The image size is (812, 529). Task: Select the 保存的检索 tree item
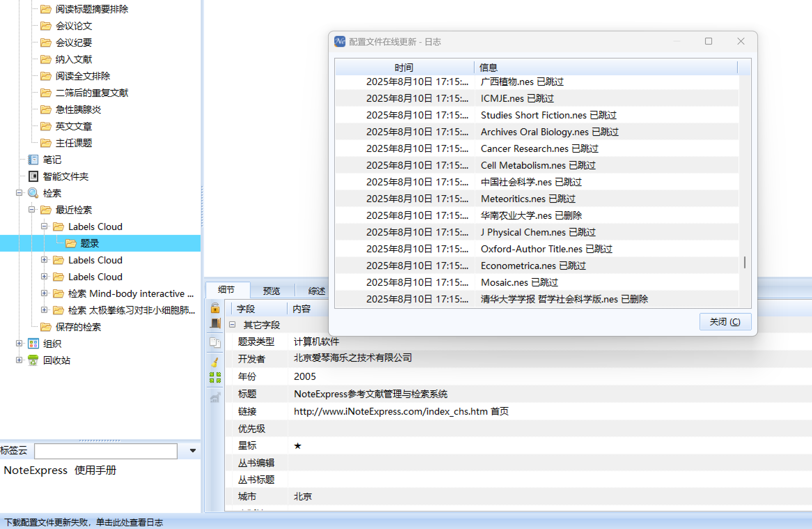point(78,327)
